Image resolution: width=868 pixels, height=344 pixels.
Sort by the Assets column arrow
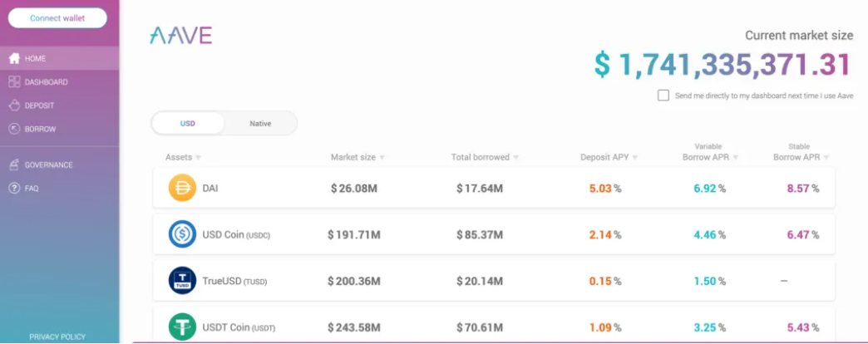[198, 158]
